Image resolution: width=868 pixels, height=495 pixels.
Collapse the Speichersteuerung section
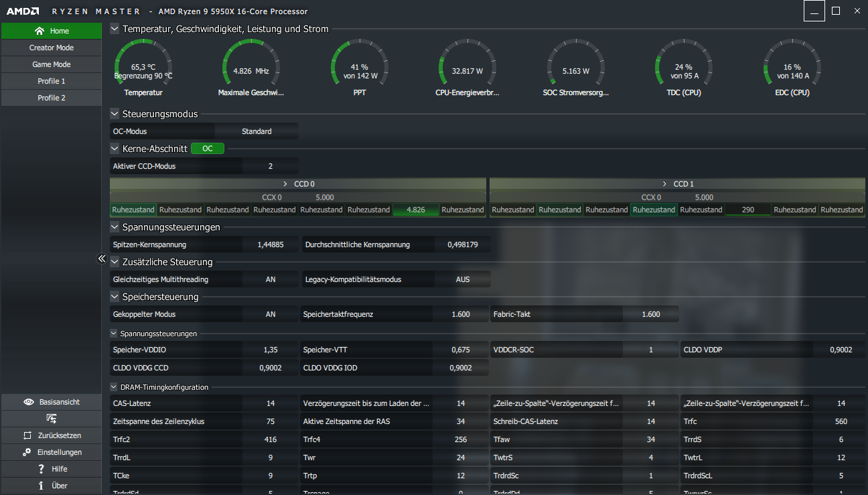click(115, 297)
